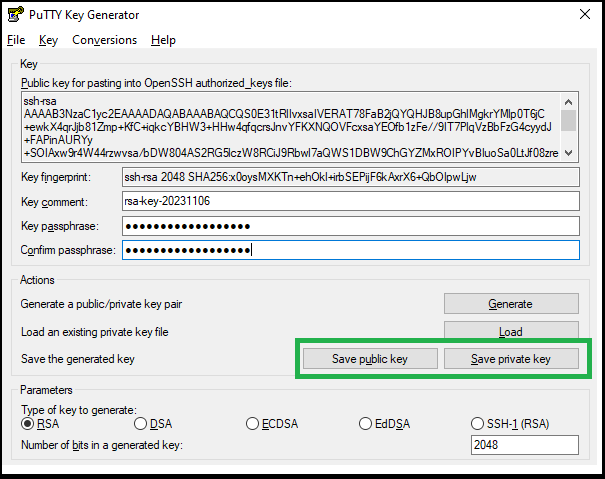Open the Key menu
The width and height of the screenshot is (605, 479).
[48, 40]
